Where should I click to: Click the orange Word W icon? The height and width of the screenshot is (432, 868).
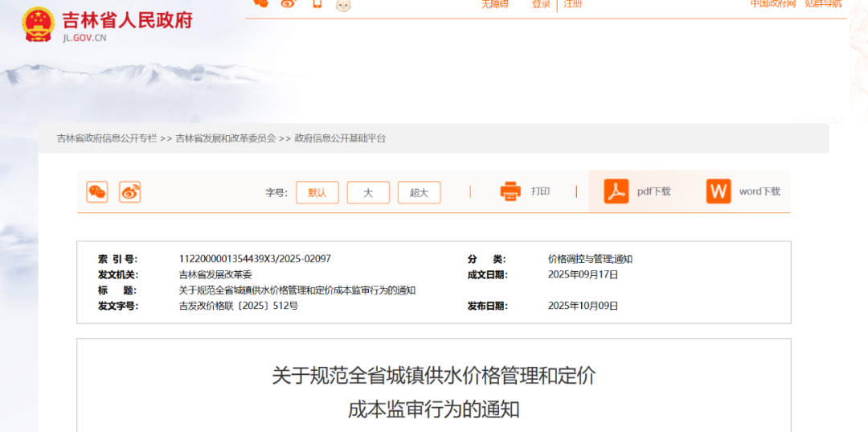coord(718,191)
